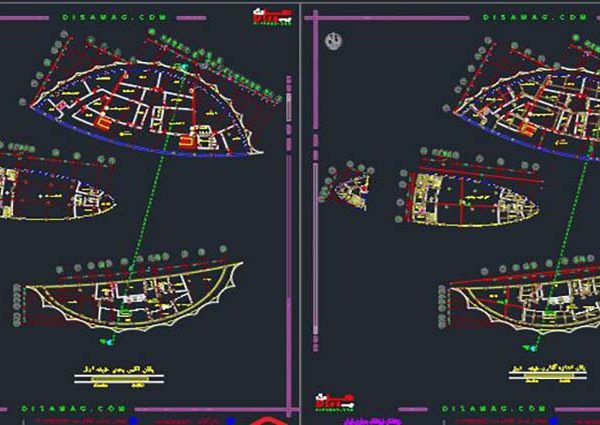The width and height of the screenshot is (600, 425).
Task: Click the red logo atop the left sheet
Action: (269, 13)
